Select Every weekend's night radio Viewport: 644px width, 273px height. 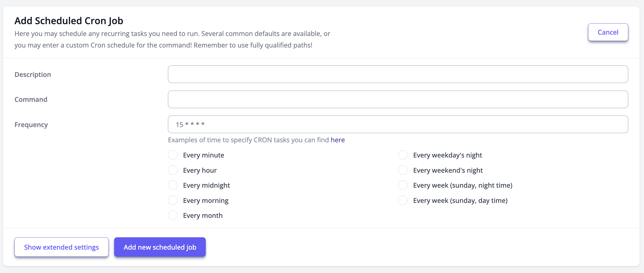click(x=403, y=170)
